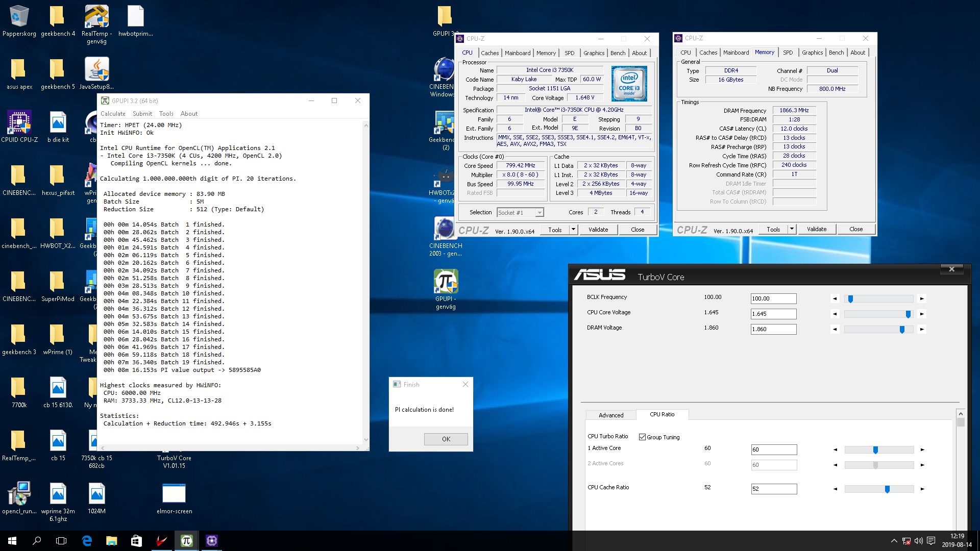
Task: Open the asus apex folder
Action: click(19, 74)
